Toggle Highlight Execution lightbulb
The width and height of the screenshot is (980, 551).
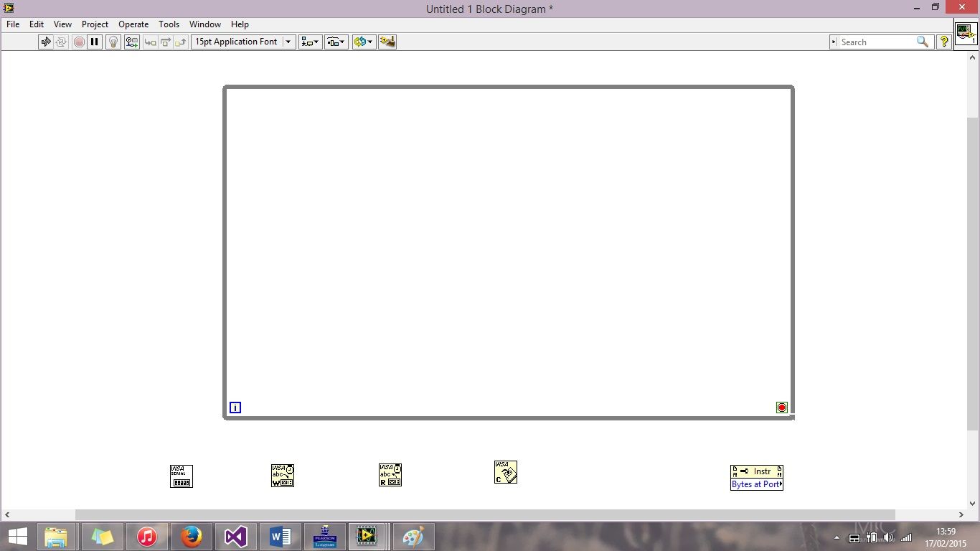pyautogui.click(x=113, y=42)
